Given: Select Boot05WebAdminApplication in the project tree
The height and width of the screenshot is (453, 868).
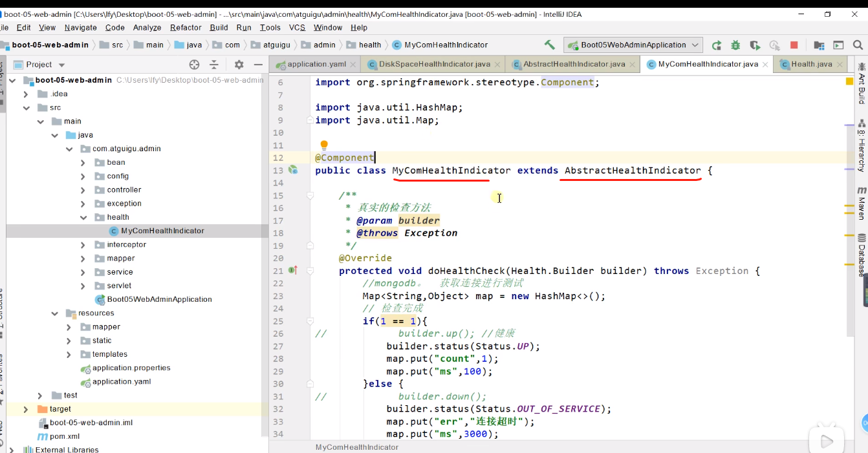Looking at the screenshot, I should (159, 299).
